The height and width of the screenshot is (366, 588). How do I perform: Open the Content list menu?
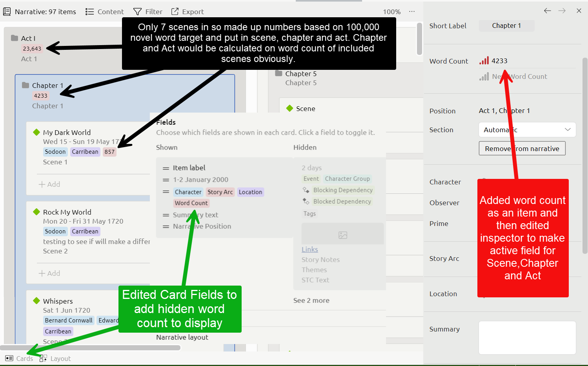coord(104,12)
